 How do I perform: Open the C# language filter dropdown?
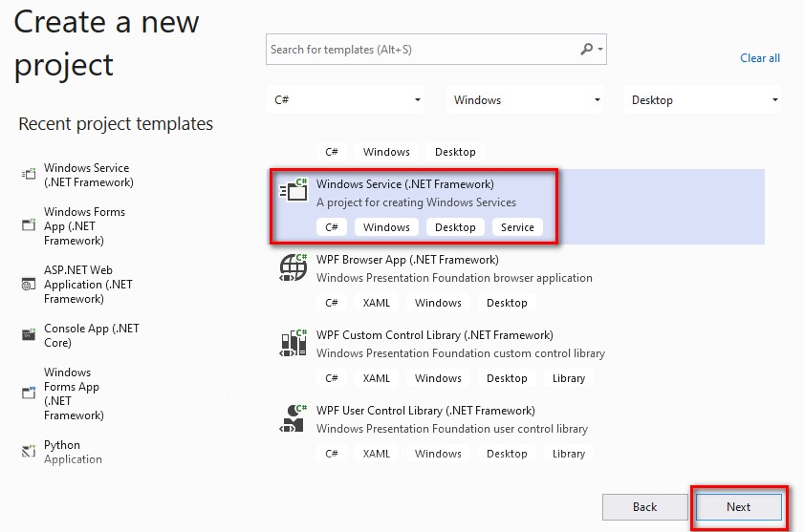(346, 100)
